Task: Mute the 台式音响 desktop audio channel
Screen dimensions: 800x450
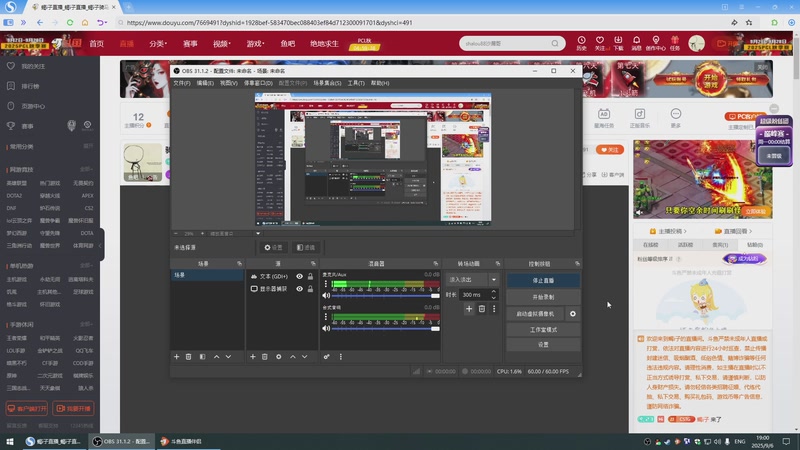Action: tap(326, 329)
